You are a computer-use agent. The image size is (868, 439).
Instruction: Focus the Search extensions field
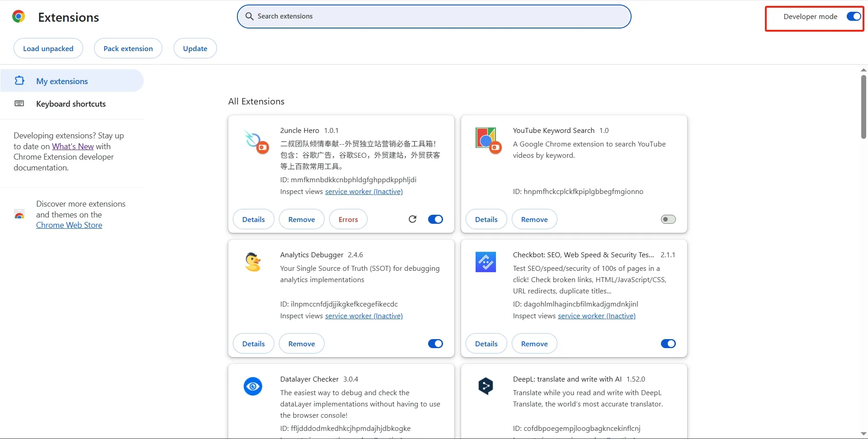pyautogui.click(x=434, y=16)
